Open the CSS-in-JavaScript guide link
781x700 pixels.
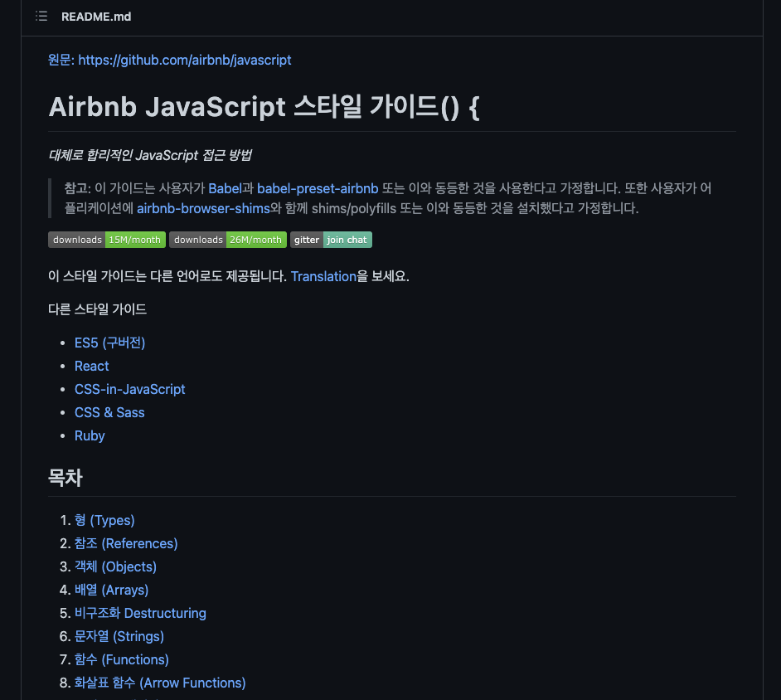(x=129, y=389)
